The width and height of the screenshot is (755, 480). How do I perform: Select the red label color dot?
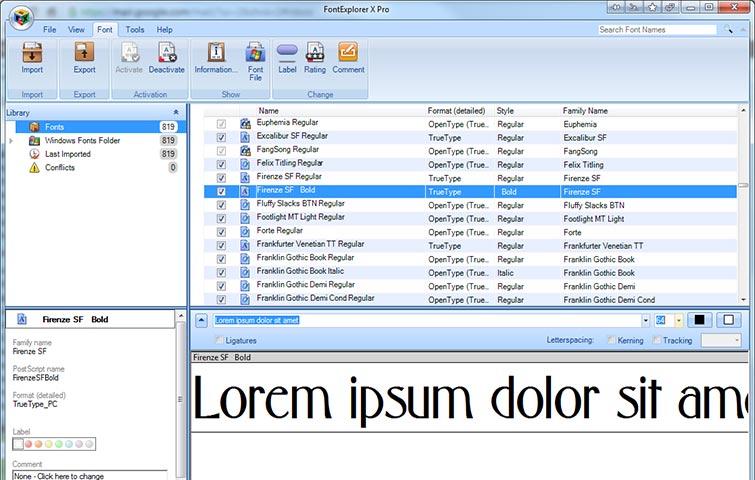(28, 444)
